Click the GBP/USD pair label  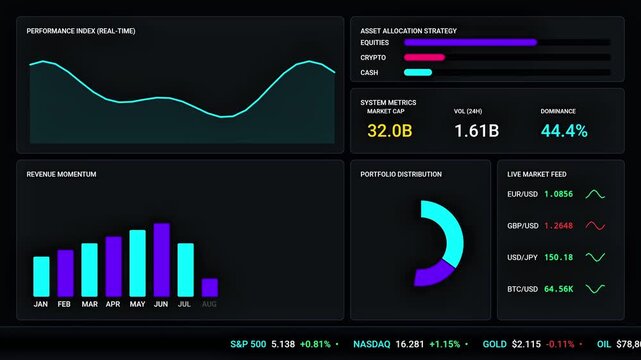click(x=522, y=226)
